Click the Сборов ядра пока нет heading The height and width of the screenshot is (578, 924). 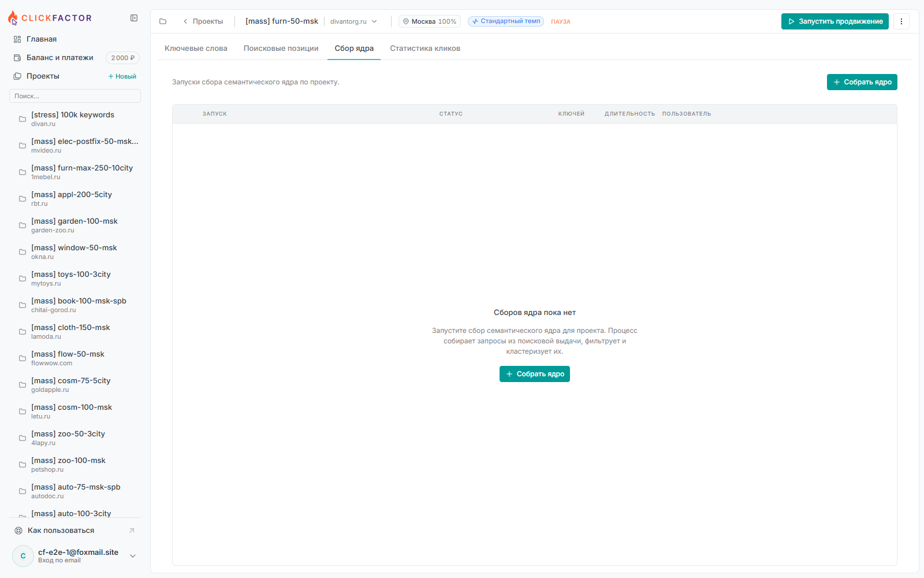535,313
